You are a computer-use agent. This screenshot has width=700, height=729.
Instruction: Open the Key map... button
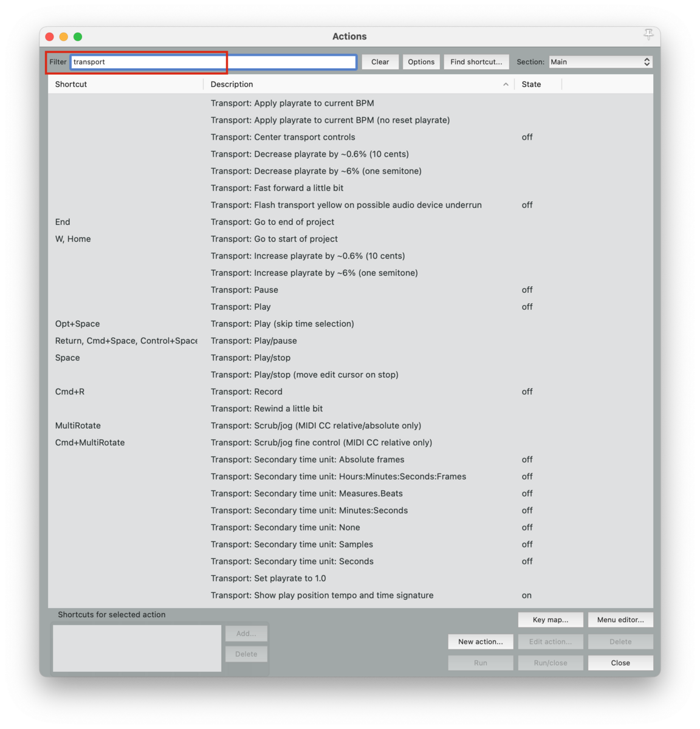click(x=551, y=620)
